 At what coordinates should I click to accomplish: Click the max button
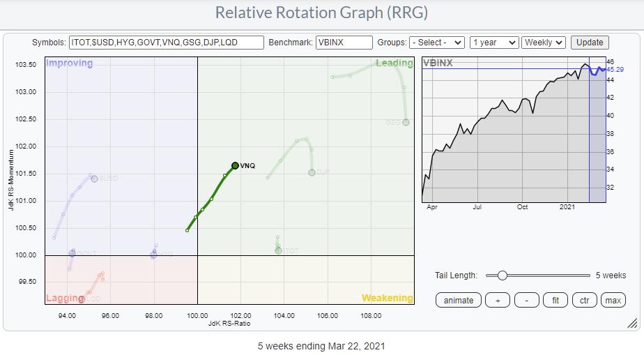pyautogui.click(x=613, y=301)
